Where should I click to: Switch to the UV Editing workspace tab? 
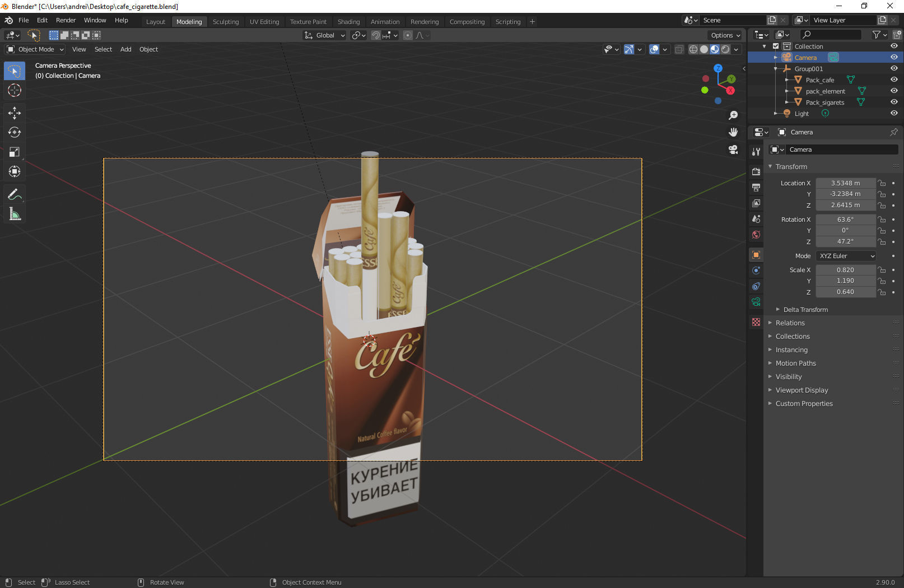coord(264,22)
